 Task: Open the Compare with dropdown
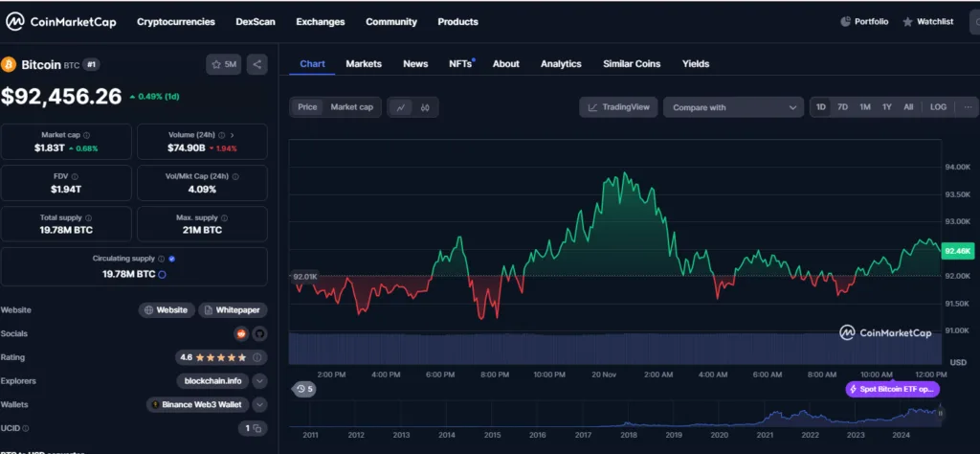pos(733,107)
